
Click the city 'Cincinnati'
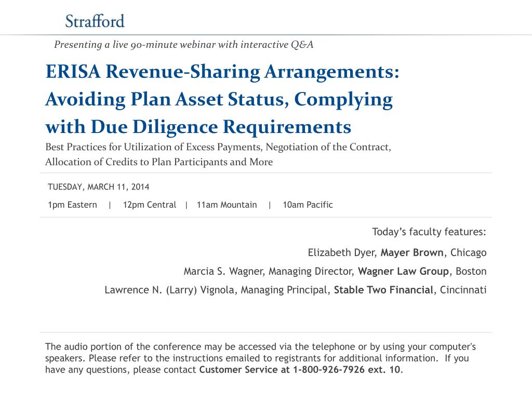pyautogui.click(x=463, y=290)
